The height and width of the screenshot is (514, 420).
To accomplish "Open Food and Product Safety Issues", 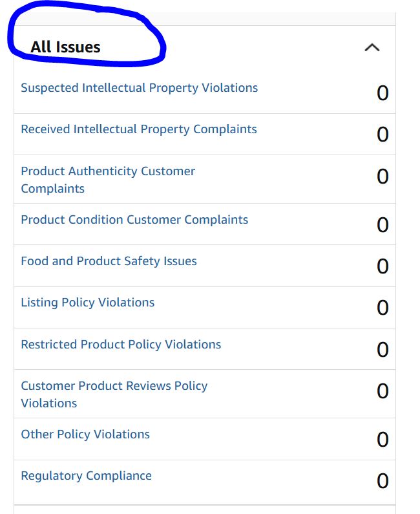I will click(109, 261).
